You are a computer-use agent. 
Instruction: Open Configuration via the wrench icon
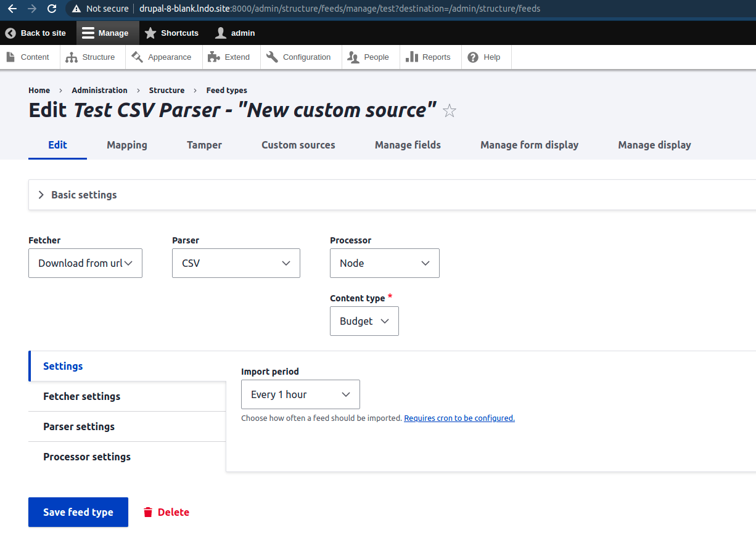[273, 57]
